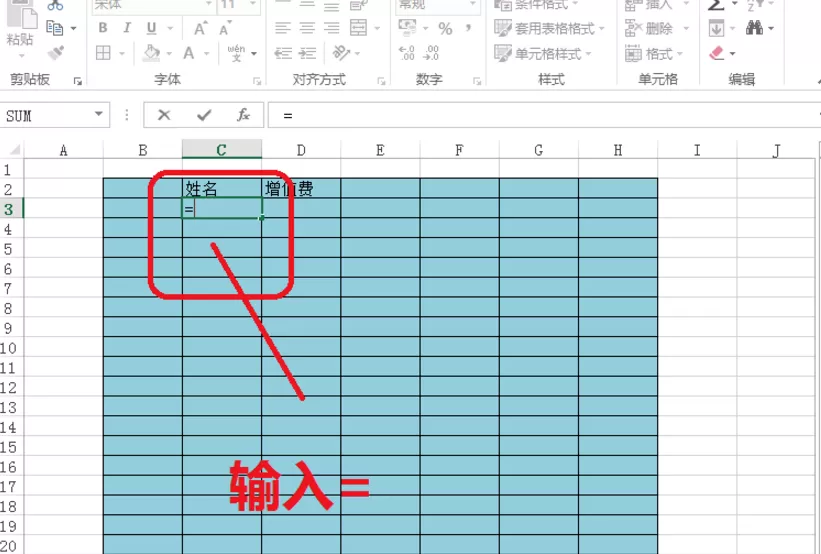Increase the cell indent

pyautogui.click(x=307, y=53)
